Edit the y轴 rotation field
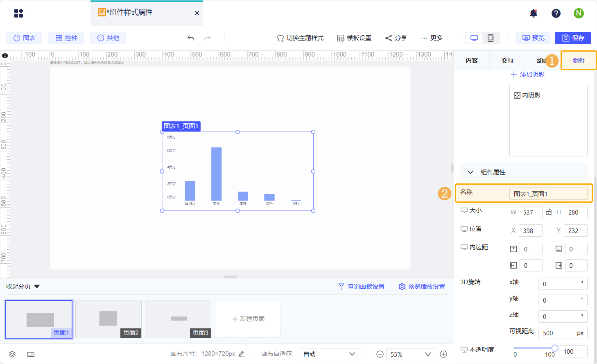 click(563, 300)
